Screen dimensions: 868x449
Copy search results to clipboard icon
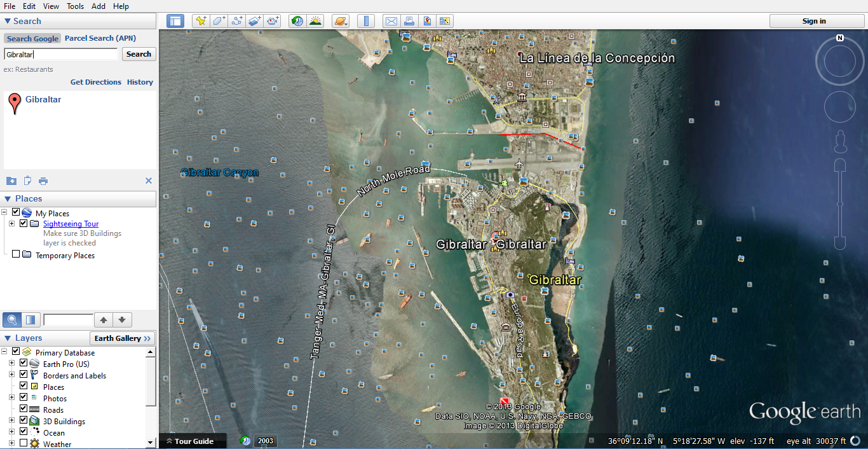coord(27,181)
